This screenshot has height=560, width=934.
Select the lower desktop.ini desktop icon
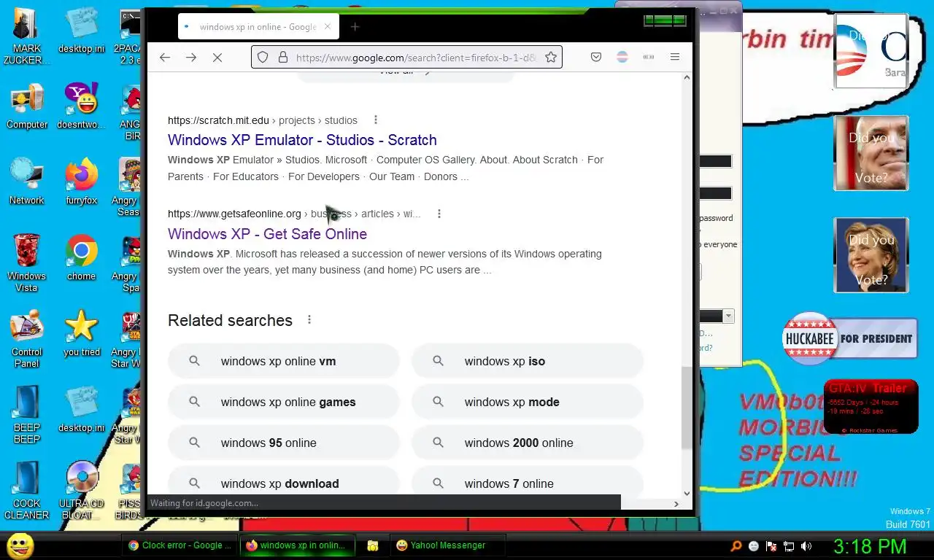pos(81,409)
